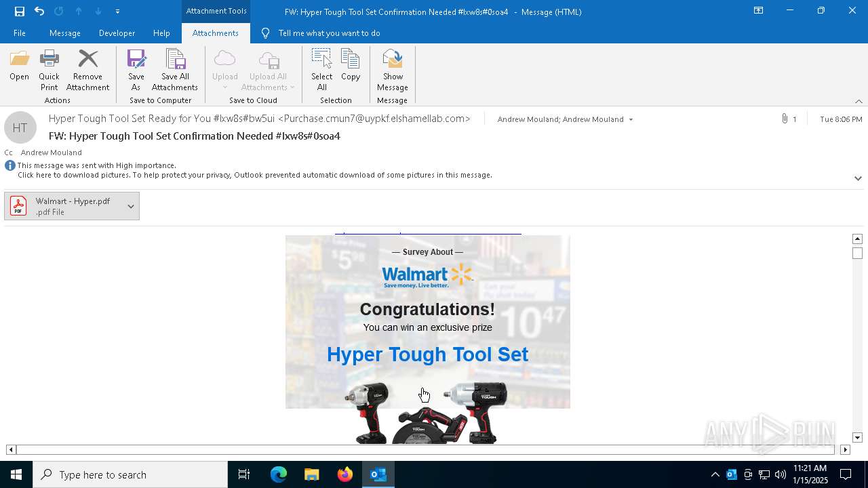Open dropdown arrow on Walmart - Hyper.pdf attachment
Screen dimensions: 868x488
coord(131,206)
